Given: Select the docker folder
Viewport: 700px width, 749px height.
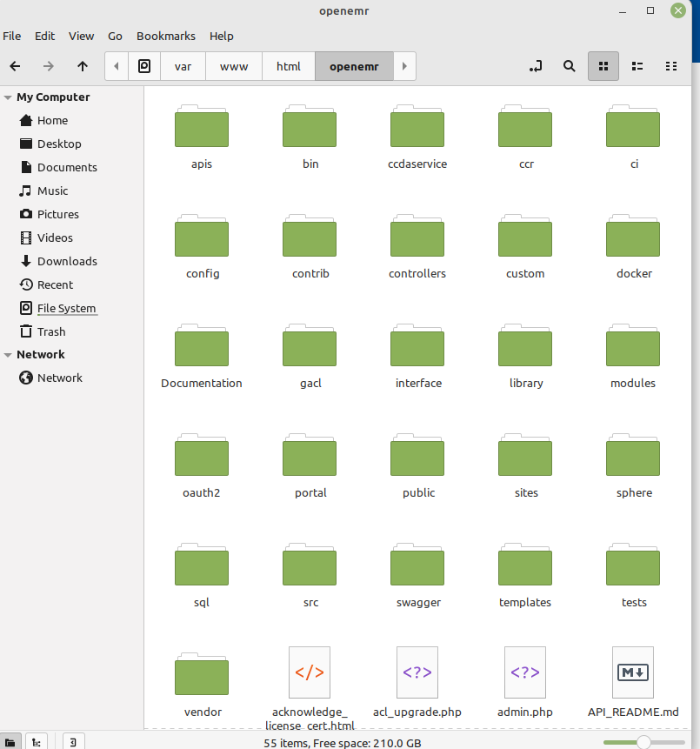Looking at the screenshot, I should coord(633,247).
